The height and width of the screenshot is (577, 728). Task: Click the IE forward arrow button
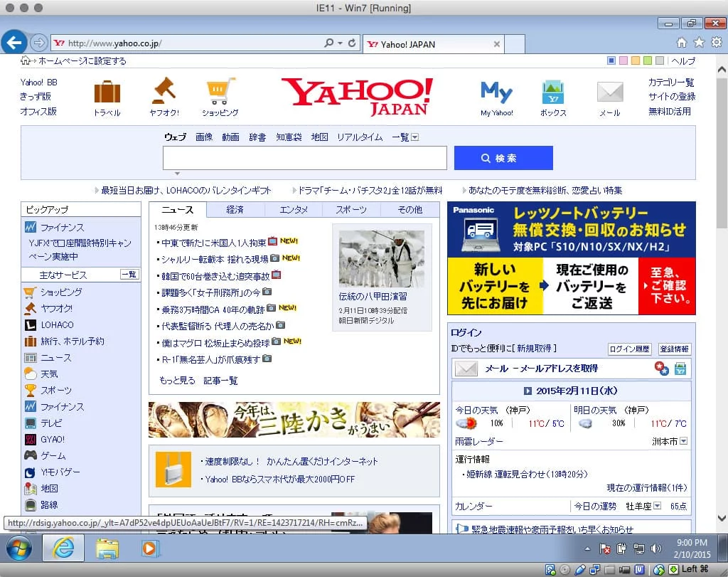(38, 43)
